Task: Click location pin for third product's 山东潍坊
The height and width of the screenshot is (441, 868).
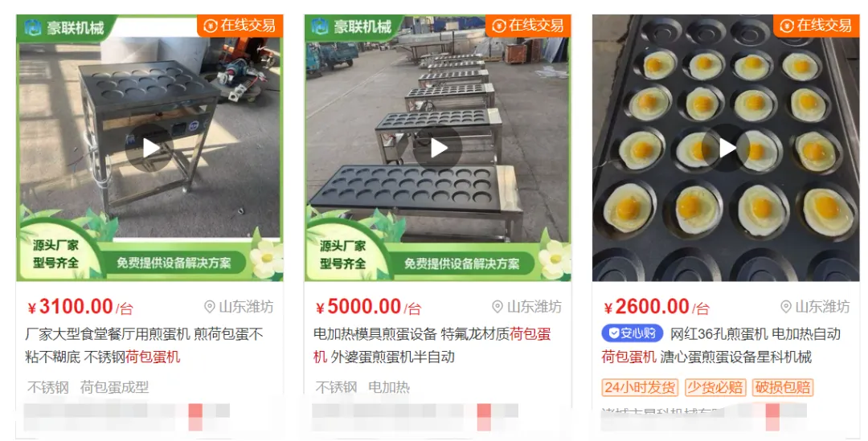Action: (x=785, y=307)
